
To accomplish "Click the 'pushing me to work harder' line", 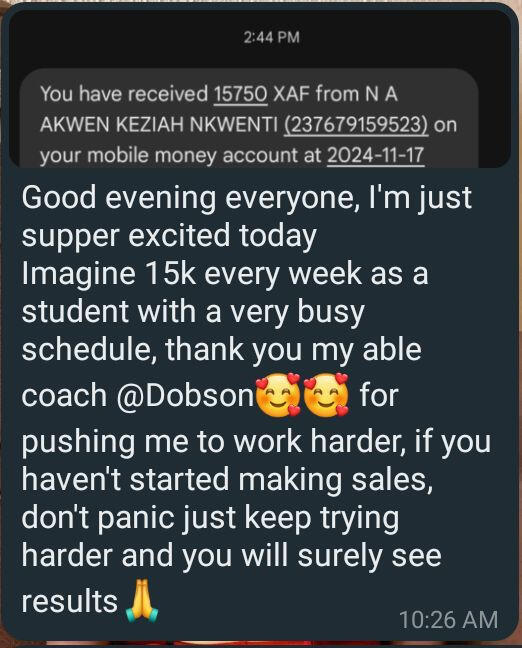I will click(x=256, y=441).
